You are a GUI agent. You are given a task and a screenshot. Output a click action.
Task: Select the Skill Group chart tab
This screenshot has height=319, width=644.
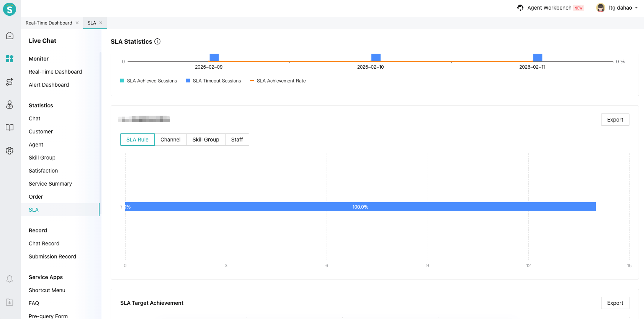click(206, 140)
